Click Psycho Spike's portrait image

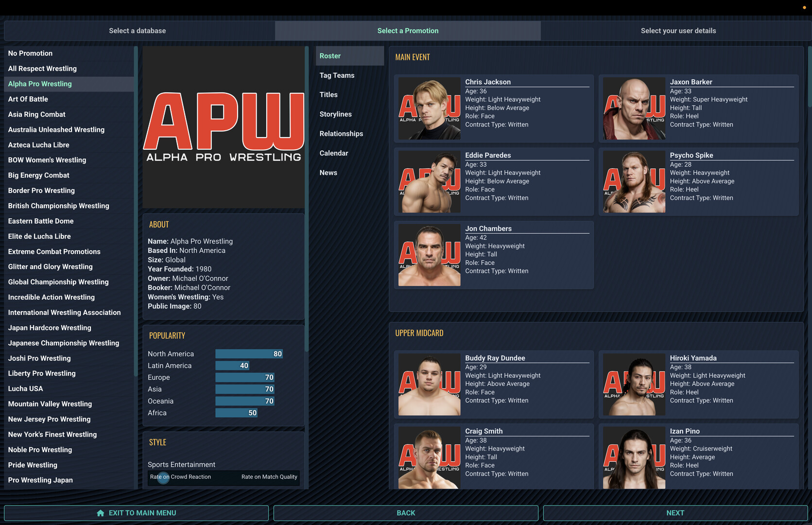tap(634, 181)
